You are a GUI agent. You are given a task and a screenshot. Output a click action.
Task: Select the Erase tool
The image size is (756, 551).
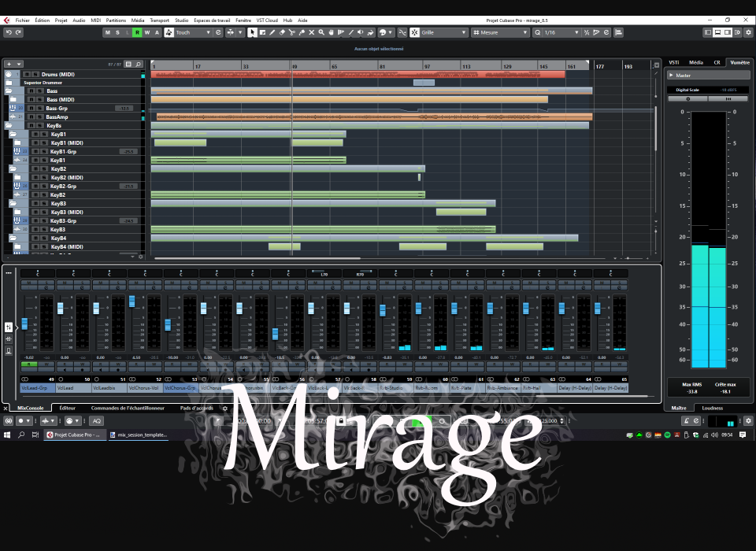[282, 32]
